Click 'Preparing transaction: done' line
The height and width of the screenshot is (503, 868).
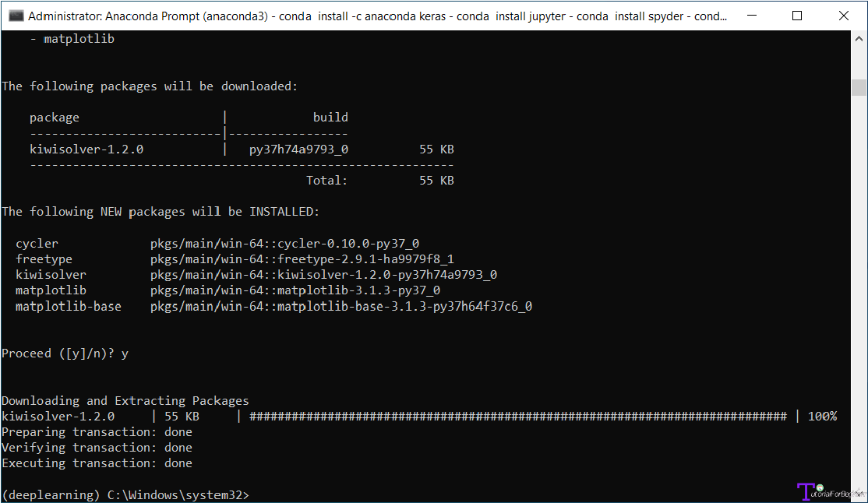pos(97,432)
